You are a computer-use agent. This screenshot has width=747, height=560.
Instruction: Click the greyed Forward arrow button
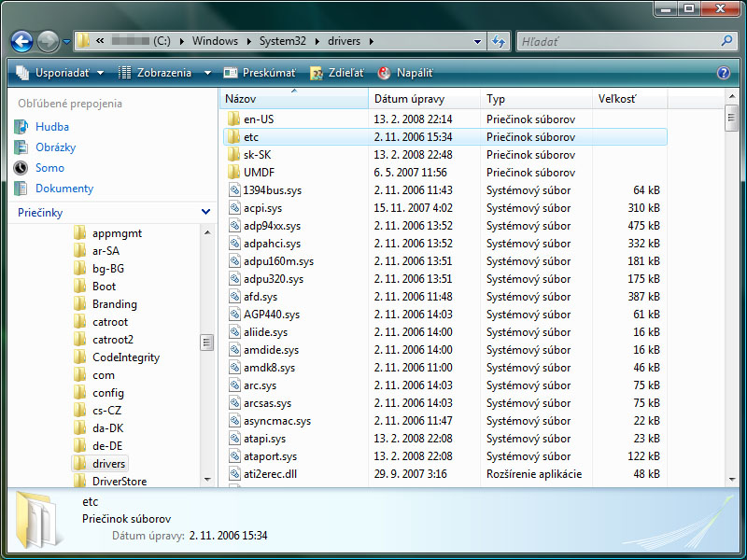click(49, 41)
